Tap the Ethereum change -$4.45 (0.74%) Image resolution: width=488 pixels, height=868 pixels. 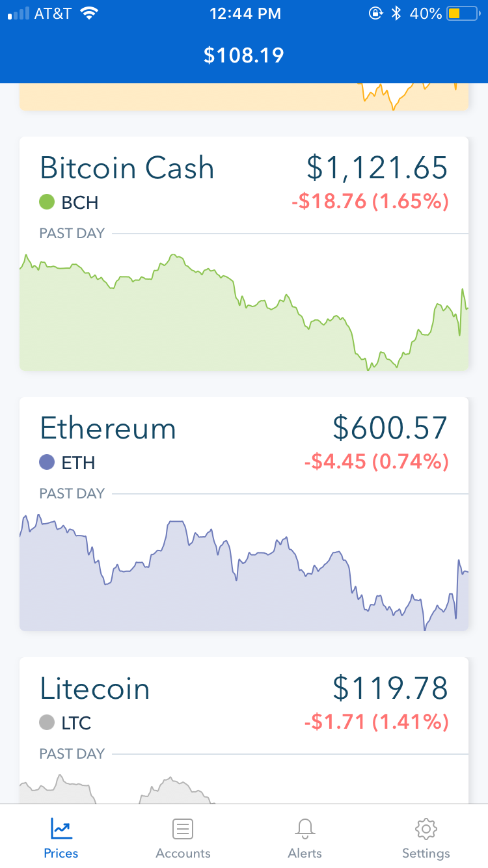[x=376, y=463]
